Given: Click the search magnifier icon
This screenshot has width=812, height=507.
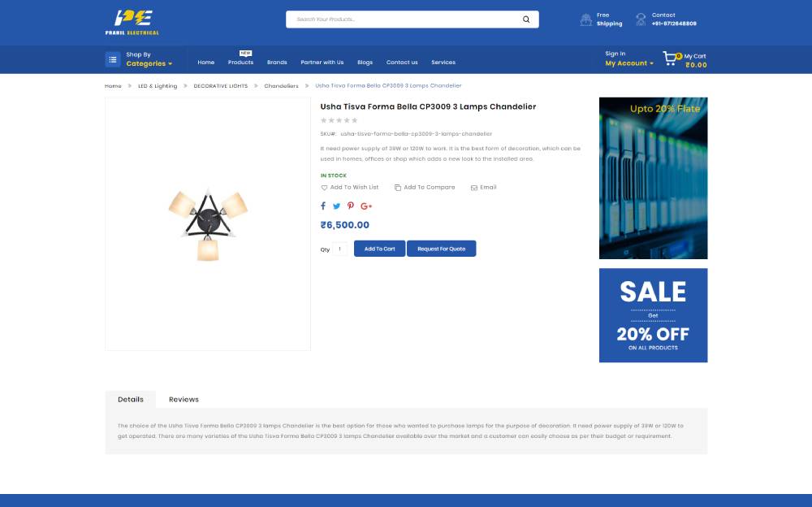Looking at the screenshot, I should coord(526,19).
